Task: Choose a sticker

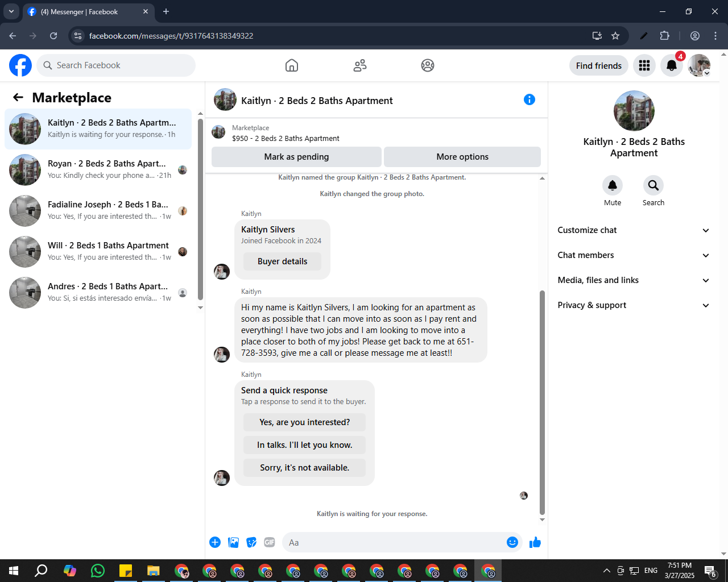Action: point(251,542)
